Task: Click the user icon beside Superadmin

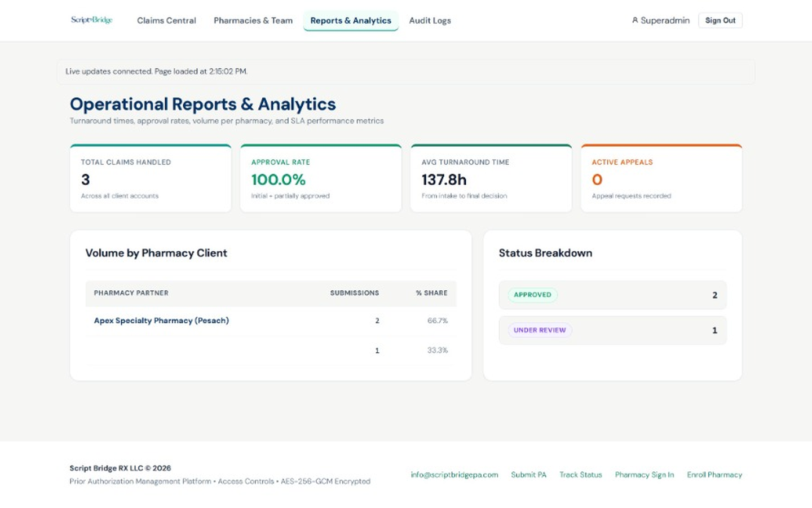Action: (635, 20)
